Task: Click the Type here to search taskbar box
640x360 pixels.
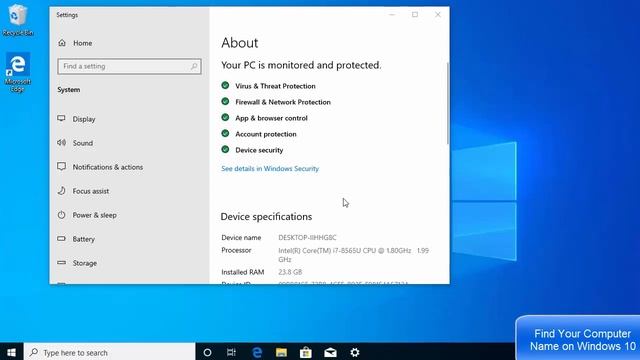Action: [x=109, y=352]
